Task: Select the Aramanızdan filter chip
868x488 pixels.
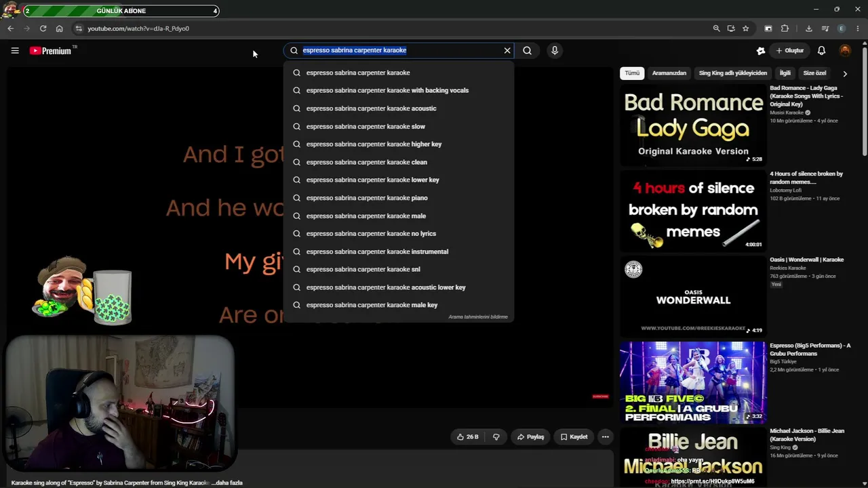Action: coord(669,73)
